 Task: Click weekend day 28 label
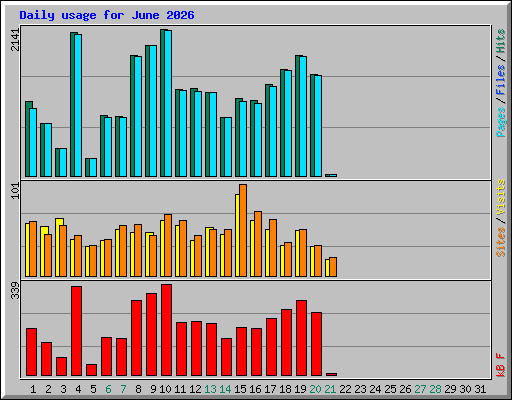point(435,389)
